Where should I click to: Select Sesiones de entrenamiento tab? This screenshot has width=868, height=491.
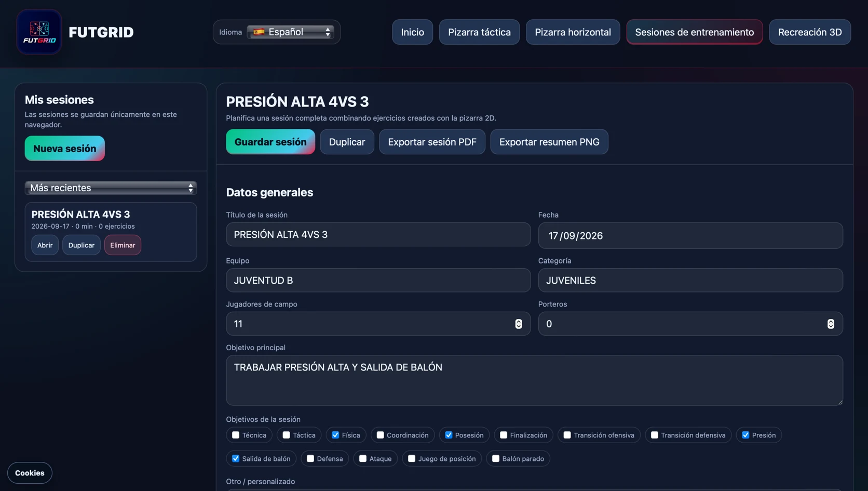point(694,32)
